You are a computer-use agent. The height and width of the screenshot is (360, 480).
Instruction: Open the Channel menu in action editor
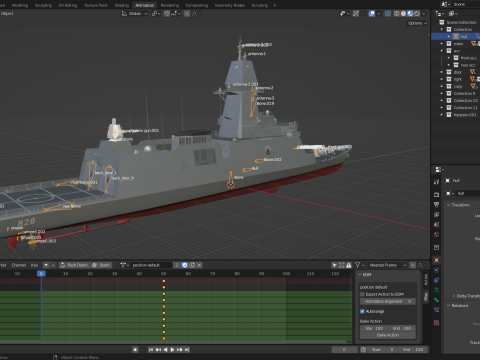click(x=19, y=265)
